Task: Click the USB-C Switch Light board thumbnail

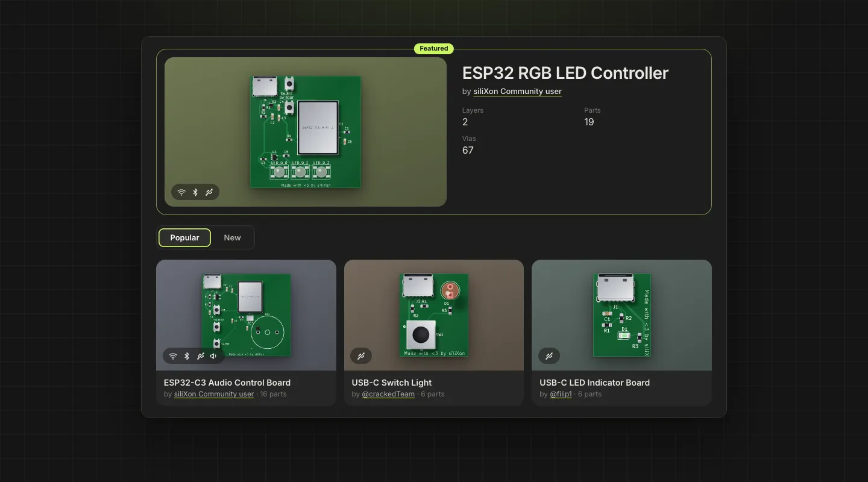Action: [434, 315]
